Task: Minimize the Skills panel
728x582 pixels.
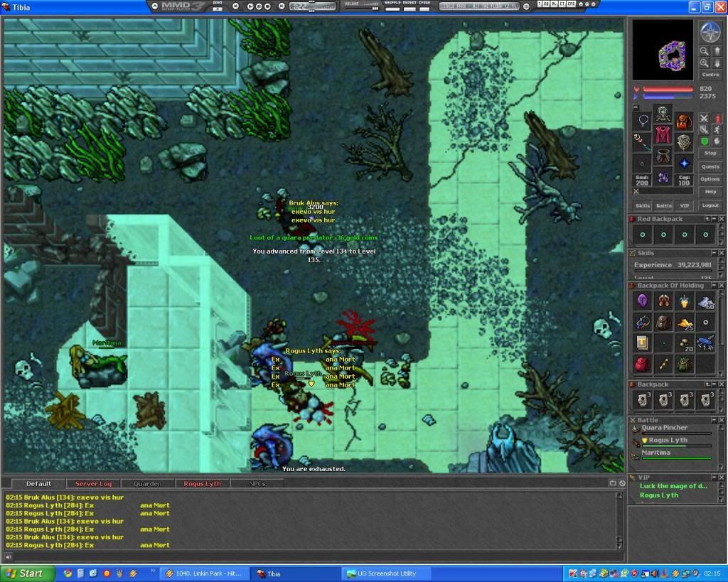Action: coord(714,253)
